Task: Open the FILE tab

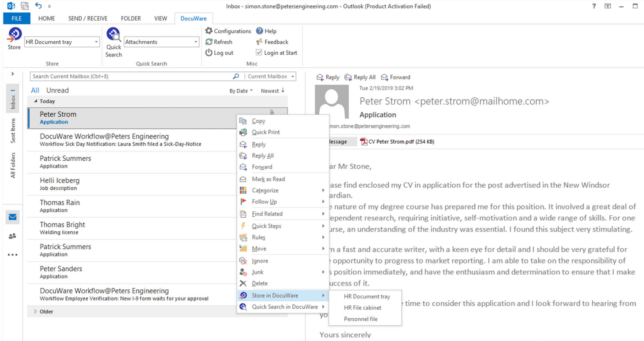Action: point(17,19)
